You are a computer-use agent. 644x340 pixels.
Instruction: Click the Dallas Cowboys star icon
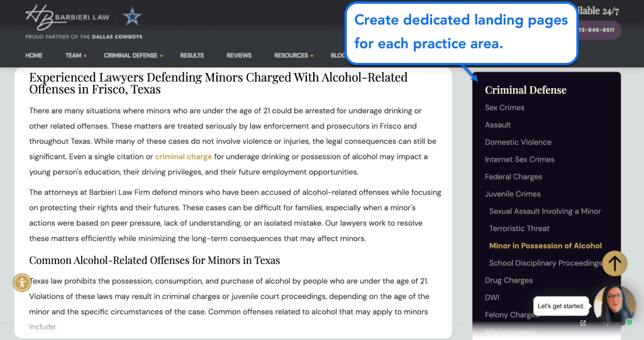[132, 17]
